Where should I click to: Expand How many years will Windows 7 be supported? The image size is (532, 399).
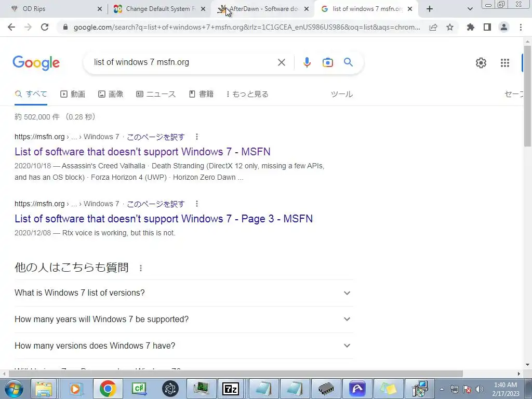[184, 320]
